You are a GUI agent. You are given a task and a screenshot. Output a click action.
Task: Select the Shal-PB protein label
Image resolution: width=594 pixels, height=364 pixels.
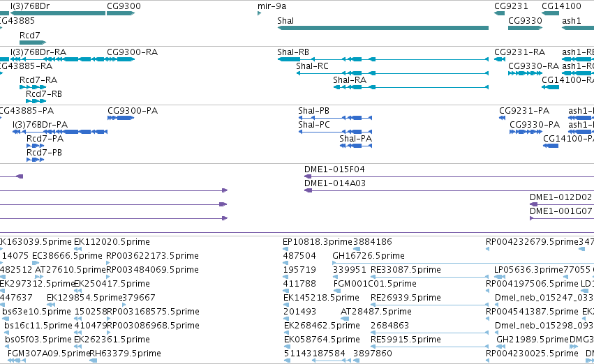313,111
